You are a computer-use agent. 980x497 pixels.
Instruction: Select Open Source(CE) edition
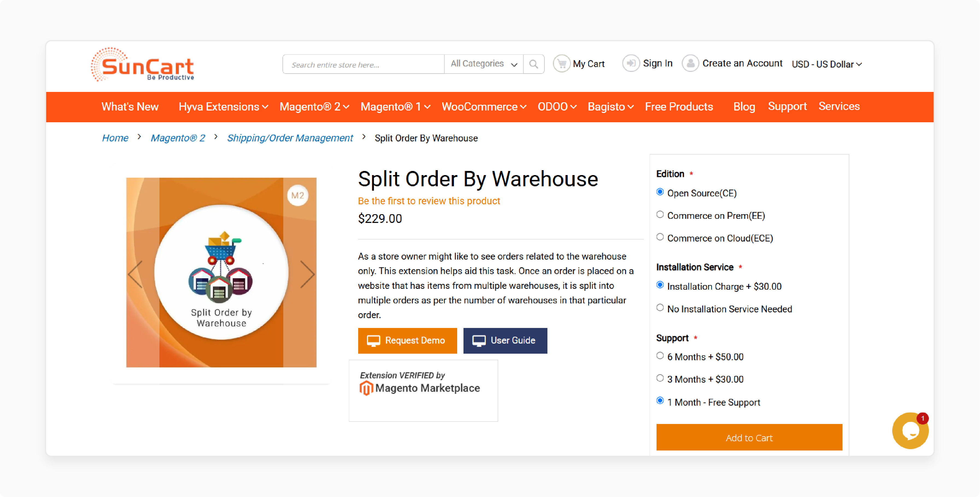pyautogui.click(x=660, y=192)
